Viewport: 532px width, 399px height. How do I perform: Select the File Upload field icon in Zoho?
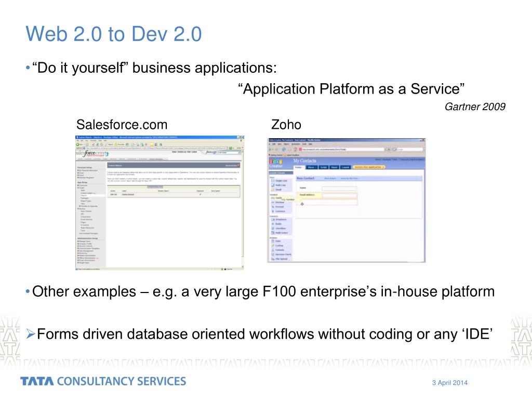273,259
